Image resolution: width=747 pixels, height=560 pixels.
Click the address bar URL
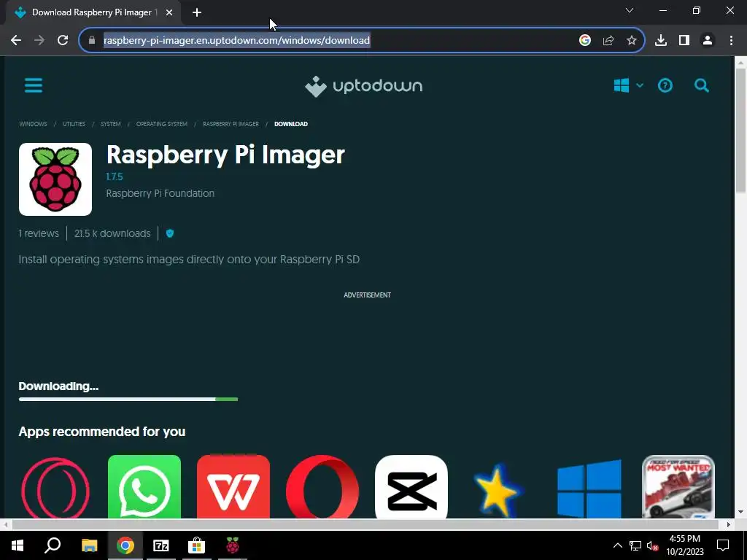[x=237, y=41]
